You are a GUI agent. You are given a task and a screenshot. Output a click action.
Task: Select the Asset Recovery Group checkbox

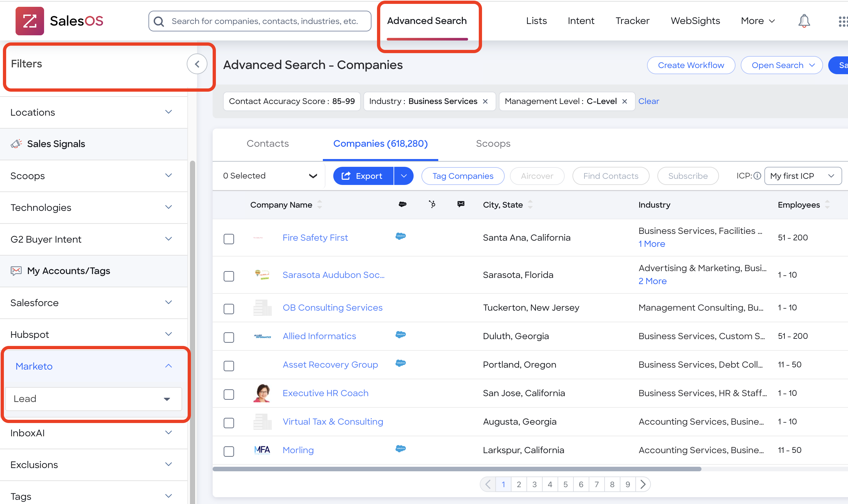coord(229,366)
